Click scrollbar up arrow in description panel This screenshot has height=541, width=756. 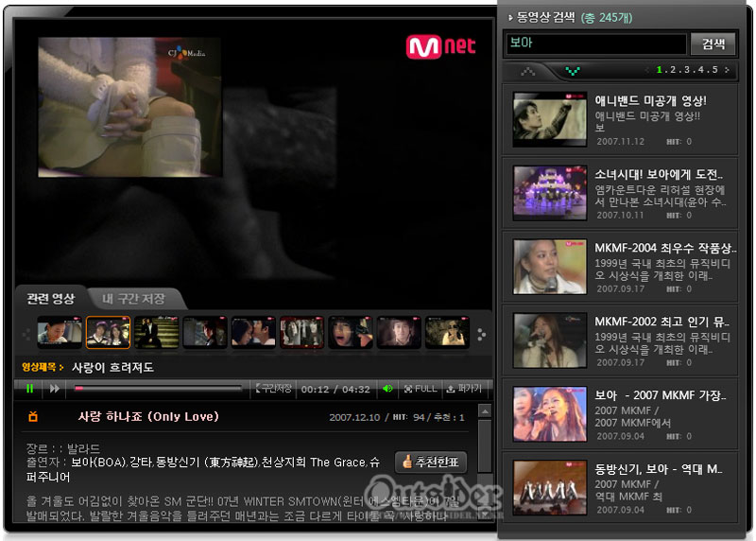[485, 411]
